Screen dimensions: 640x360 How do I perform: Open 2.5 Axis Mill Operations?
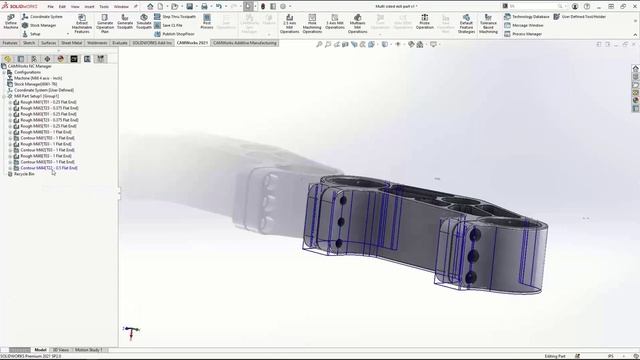tap(289, 24)
